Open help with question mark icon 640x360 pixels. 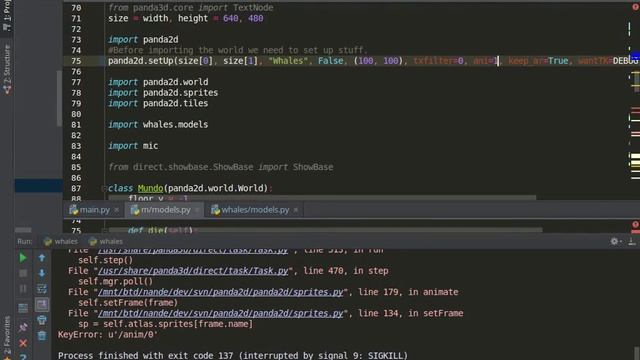tap(23, 357)
